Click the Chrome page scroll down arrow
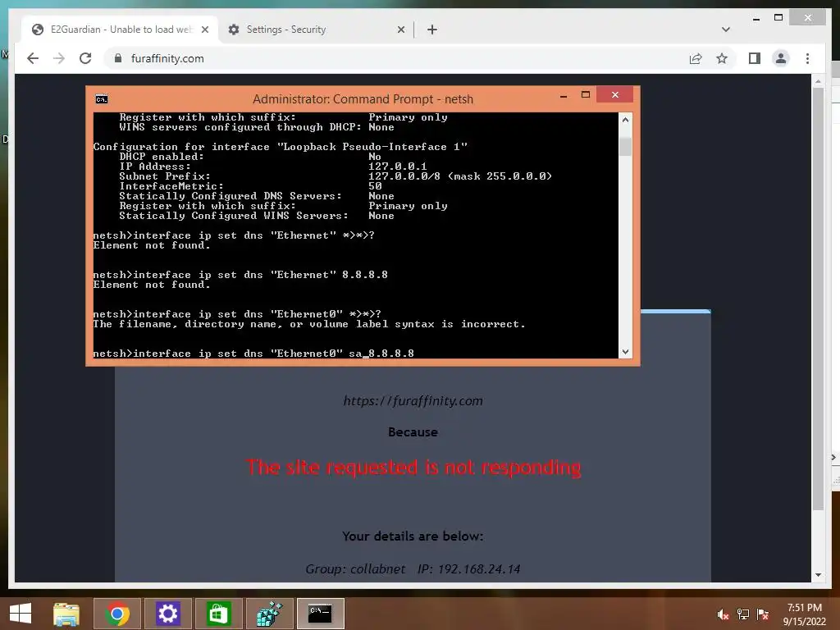This screenshot has height=630, width=840. pos(818,575)
